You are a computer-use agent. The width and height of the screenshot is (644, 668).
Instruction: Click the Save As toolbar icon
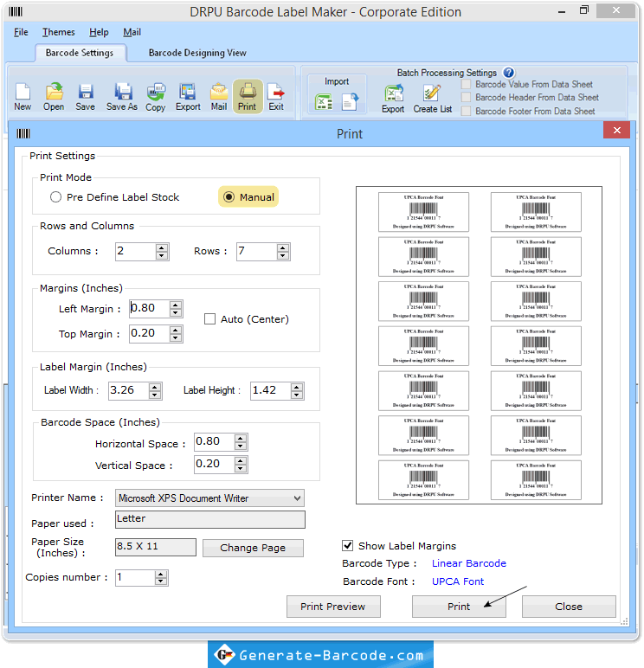coord(122,97)
